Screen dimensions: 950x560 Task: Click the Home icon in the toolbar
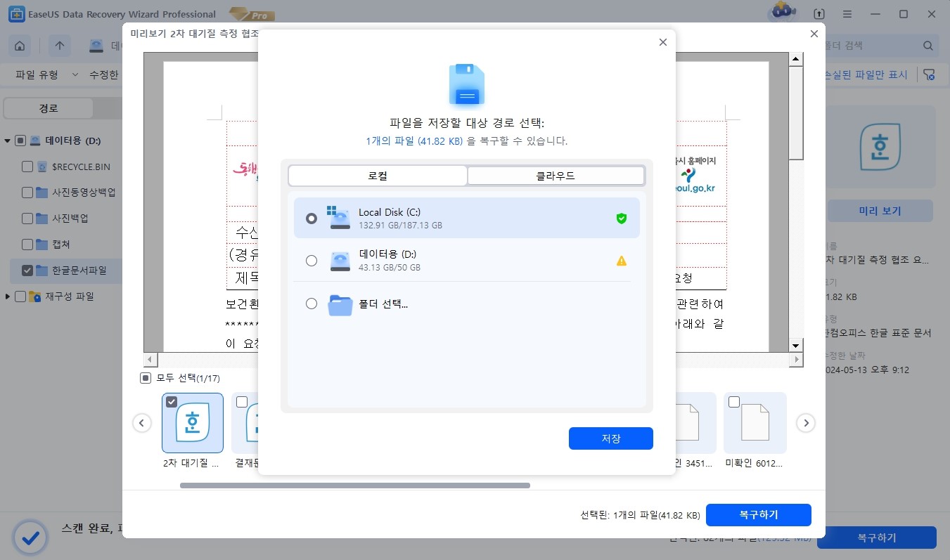19,46
